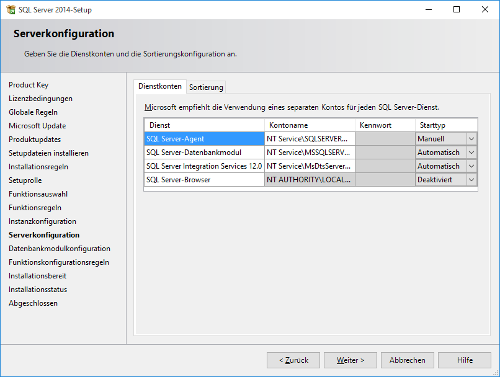This screenshot has width=500, height=377.
Task: Click Produktupdates in the step list
Action: (x=35, y=139)
